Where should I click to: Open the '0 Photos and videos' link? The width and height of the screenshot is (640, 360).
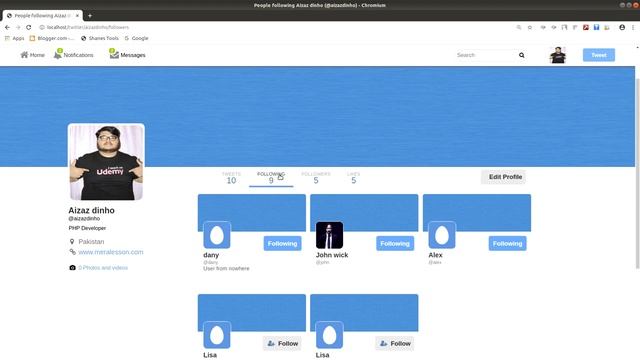click(x=103, y=268)
